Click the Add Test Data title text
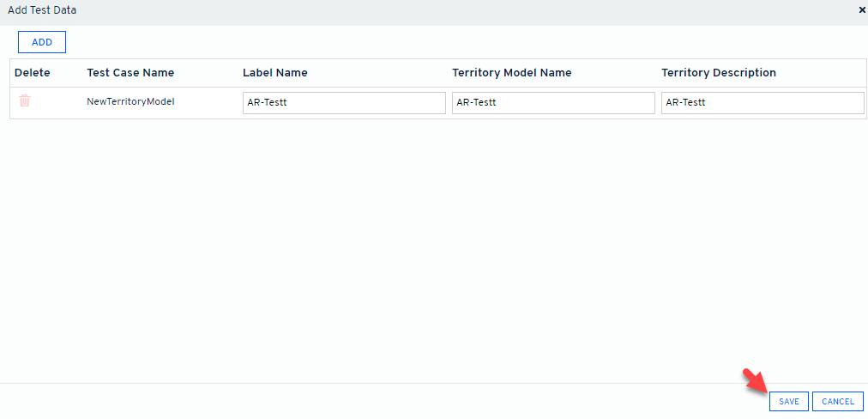Viewport: 868px width, 419px height. pyautogui.click(x=41, y=9)
